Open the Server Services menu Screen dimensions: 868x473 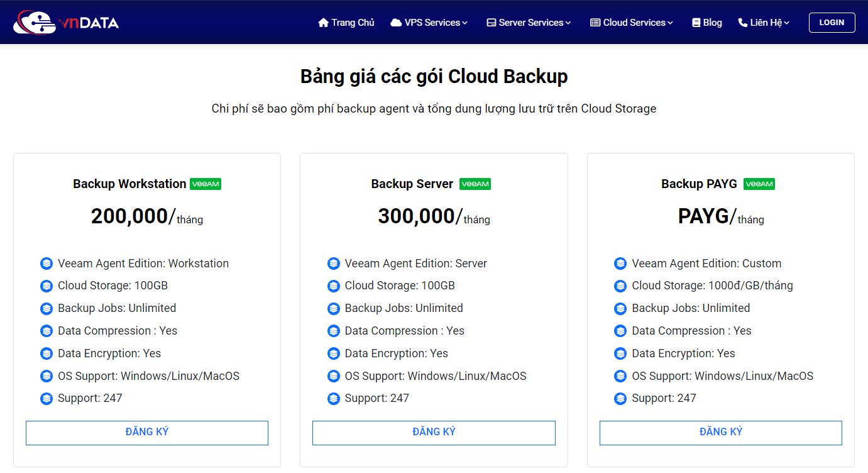point(529,23)
